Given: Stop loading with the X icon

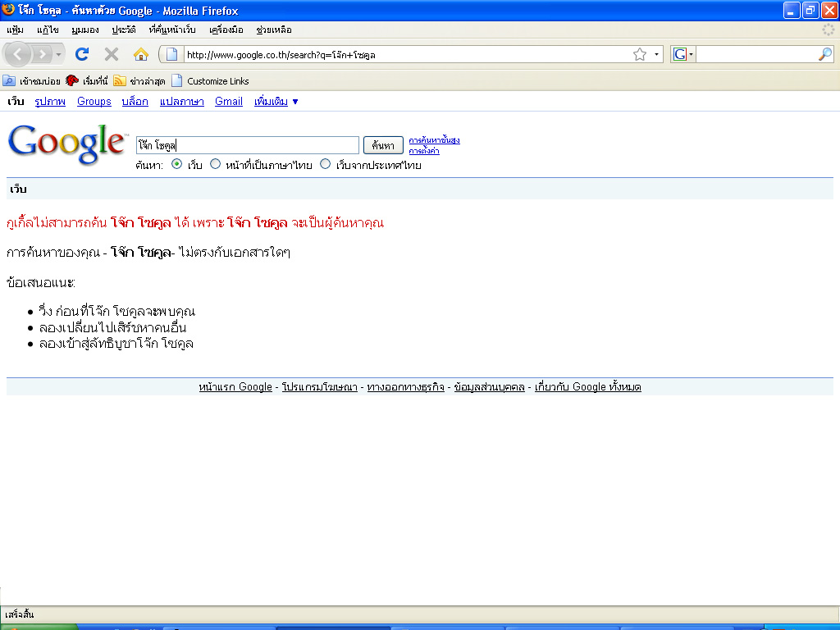Looking at the screenshot, I should [x=112, y=54].
